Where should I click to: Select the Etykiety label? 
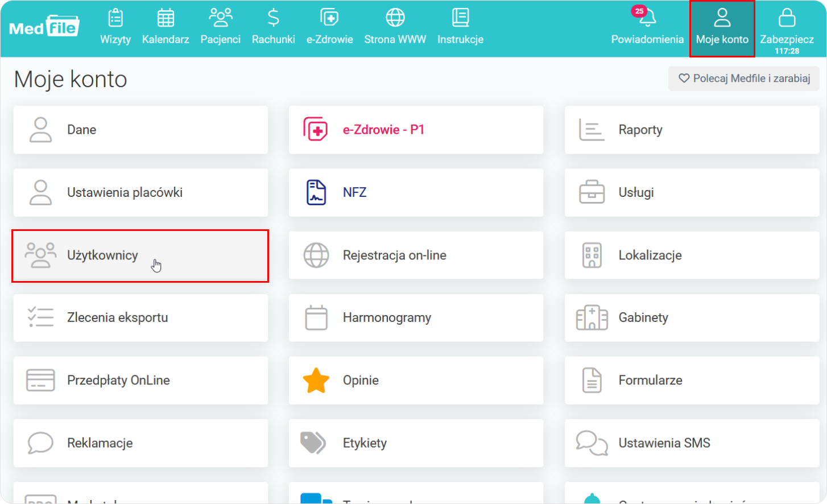click(x=365, y=443)
